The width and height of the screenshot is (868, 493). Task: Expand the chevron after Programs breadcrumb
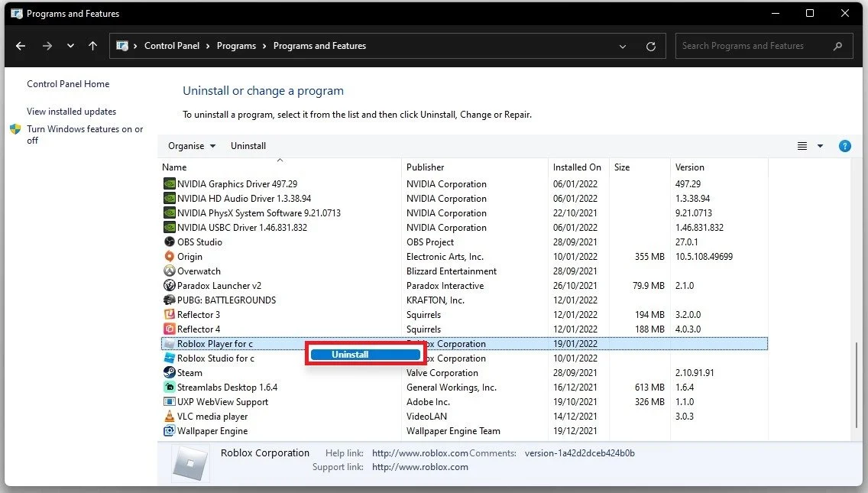[264, 46]
